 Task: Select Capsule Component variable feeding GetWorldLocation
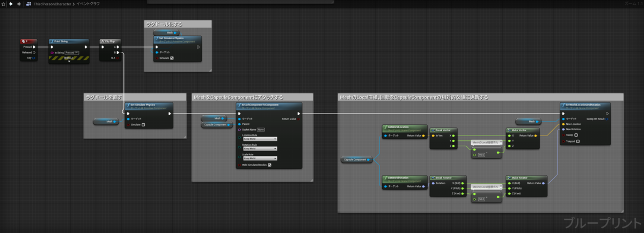point(358,160)
